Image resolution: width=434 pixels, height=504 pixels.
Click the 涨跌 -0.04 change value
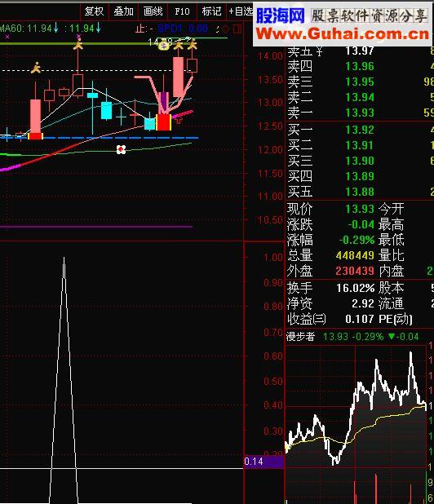(361, 224)
